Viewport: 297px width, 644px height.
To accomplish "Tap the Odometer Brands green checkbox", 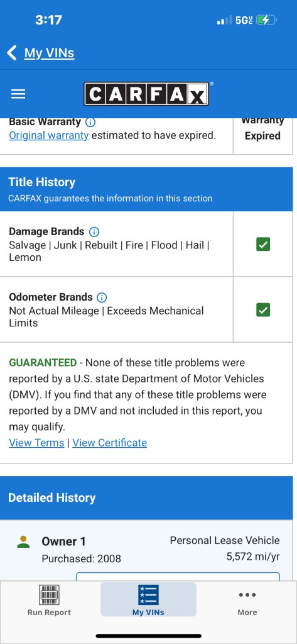I will coord(263,310).
